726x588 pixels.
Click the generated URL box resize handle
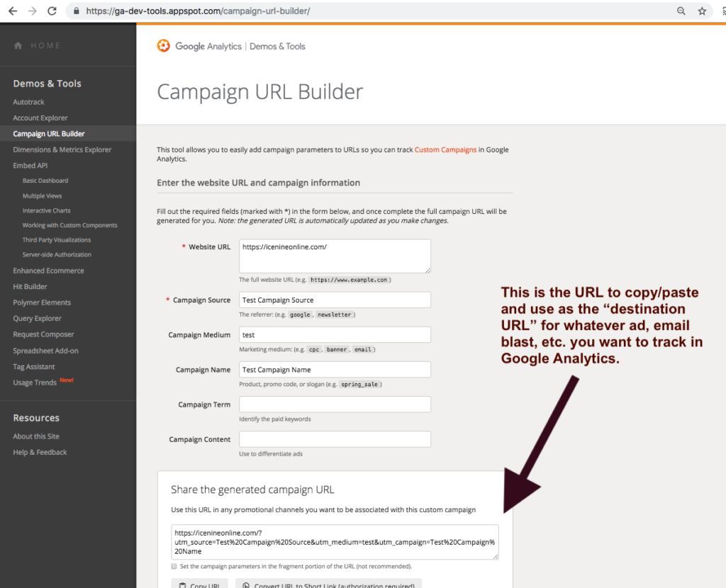(496, 556)
